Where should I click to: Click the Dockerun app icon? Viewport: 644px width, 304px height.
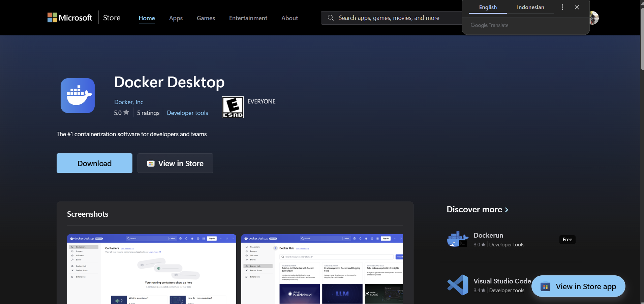pyautogui.click(x=457, y=239)
